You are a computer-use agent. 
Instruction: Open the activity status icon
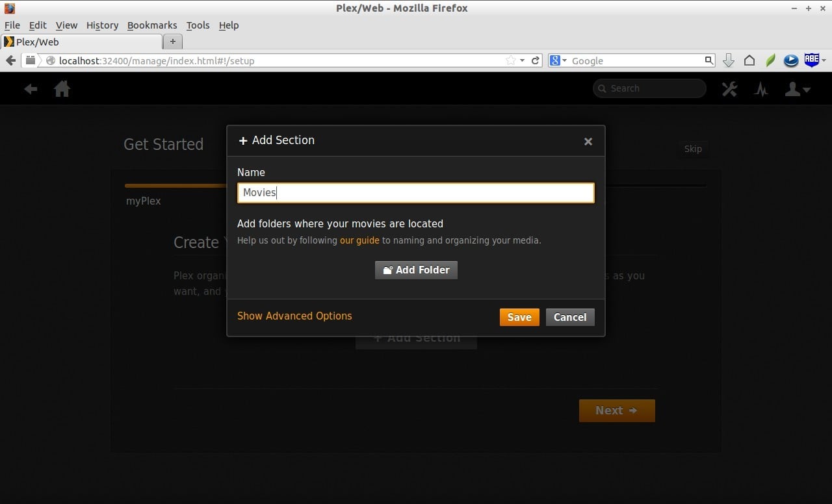(x=761, y=89)
